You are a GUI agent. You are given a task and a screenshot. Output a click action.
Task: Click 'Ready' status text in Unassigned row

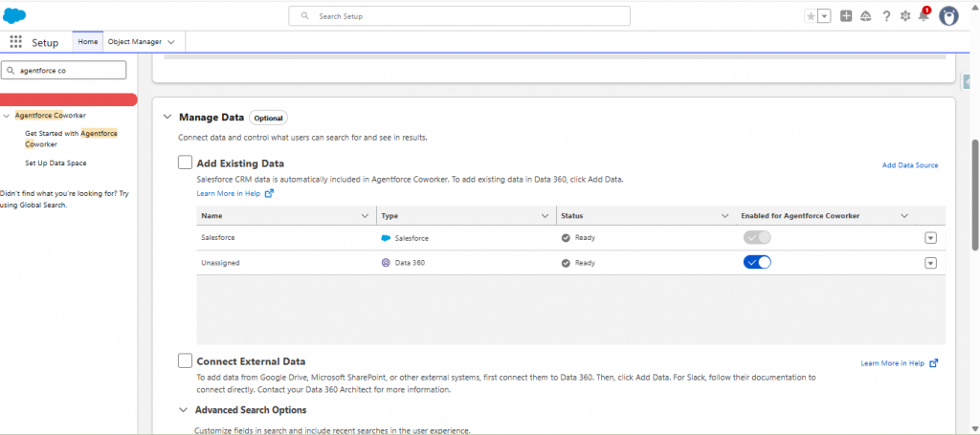(x=585, y=263)
